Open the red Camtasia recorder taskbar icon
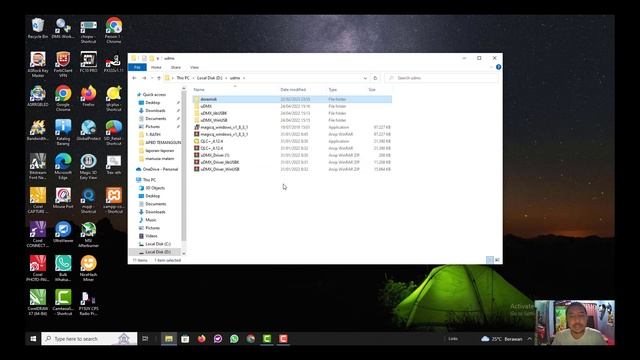Screen dimensions: 640x360 [283, 338]
